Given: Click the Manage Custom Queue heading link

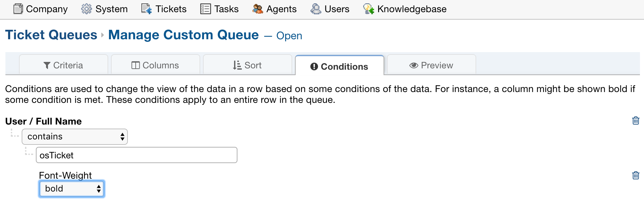Looking at the screenshot, I should (183, 35).
